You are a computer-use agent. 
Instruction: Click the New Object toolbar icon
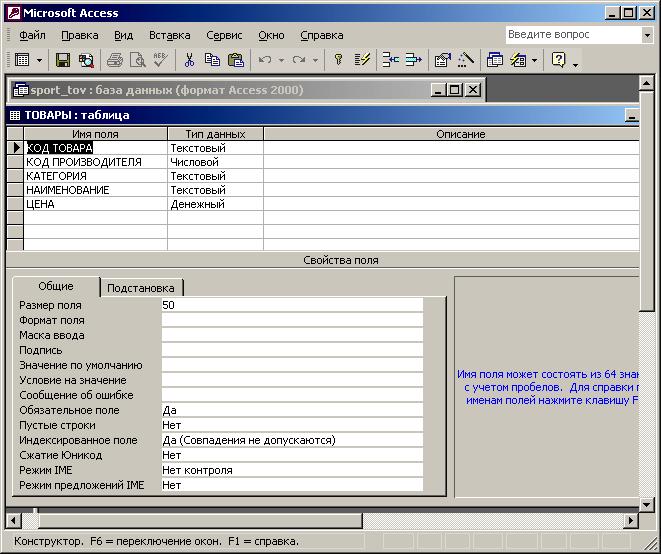coord(518,60)
